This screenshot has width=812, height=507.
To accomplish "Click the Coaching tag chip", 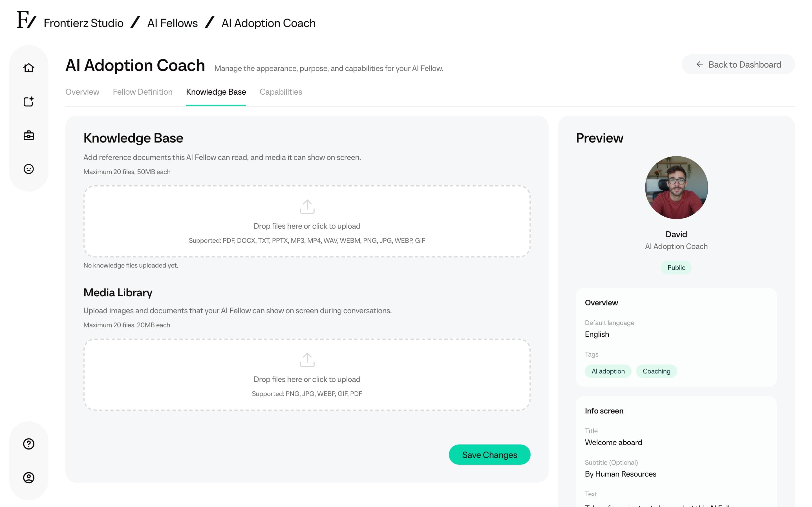I will click(x=656, y=371).
